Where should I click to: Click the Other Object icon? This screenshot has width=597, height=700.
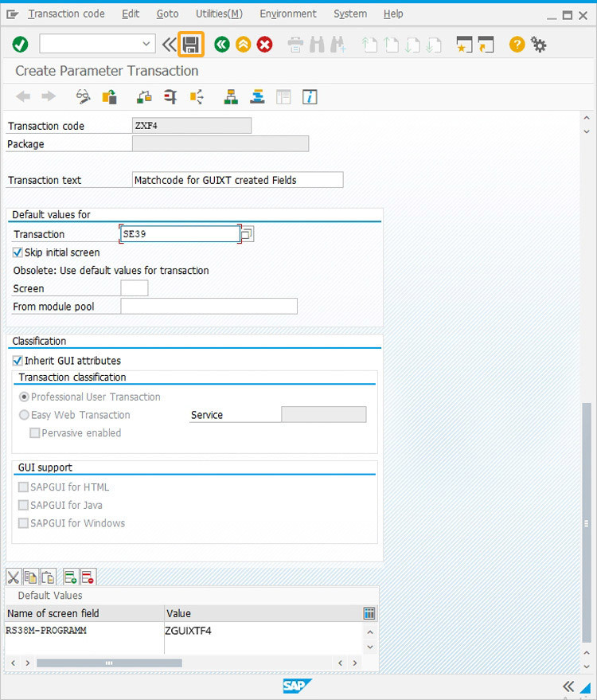coord(109,96)
